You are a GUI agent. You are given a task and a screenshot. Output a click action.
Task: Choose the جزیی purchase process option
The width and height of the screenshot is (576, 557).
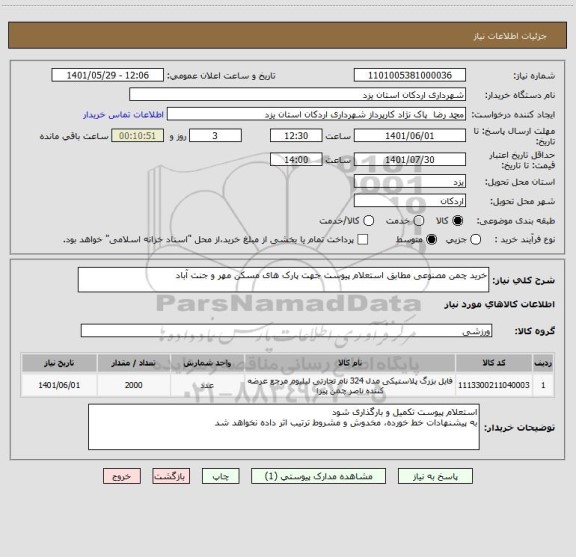coord(475,240)
